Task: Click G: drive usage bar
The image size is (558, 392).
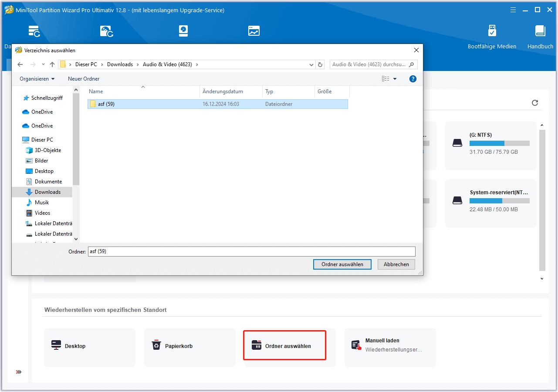Action: pyautogui.click(x=500, y=143)
